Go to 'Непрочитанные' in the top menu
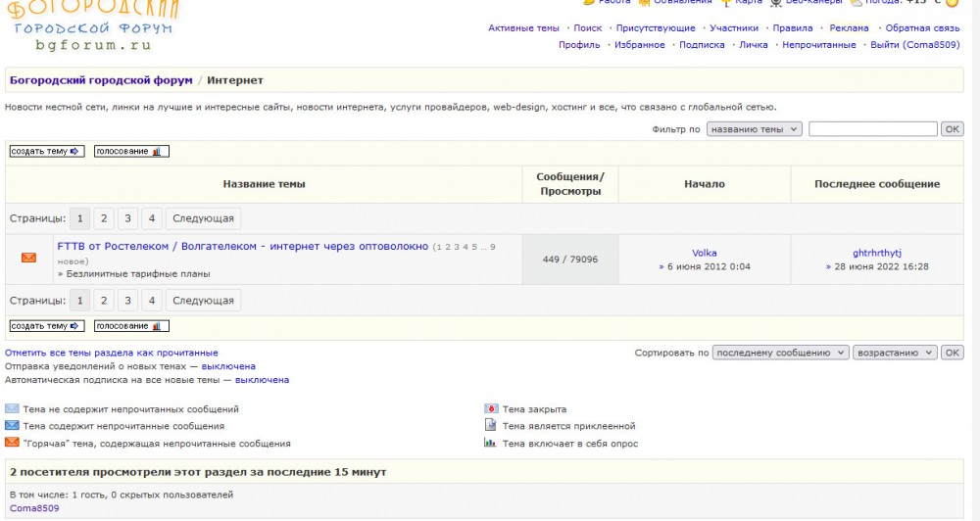This screenshot has width=980, height=521. click(818, 45)
